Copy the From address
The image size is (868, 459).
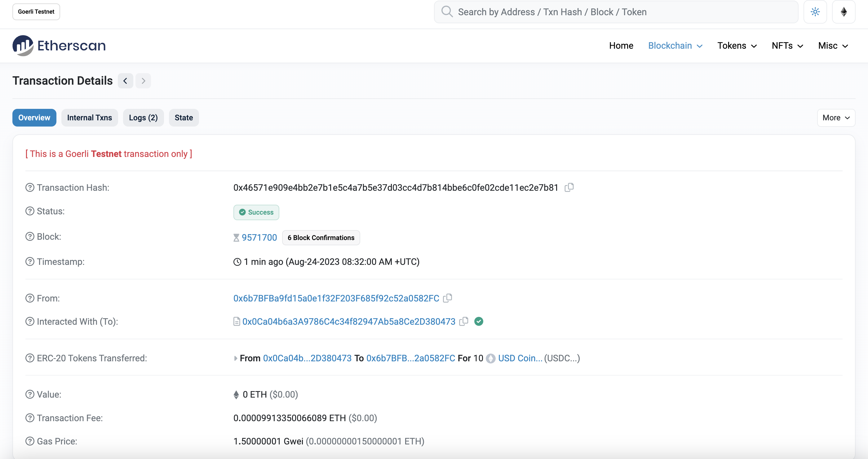(x=447, y=298)
